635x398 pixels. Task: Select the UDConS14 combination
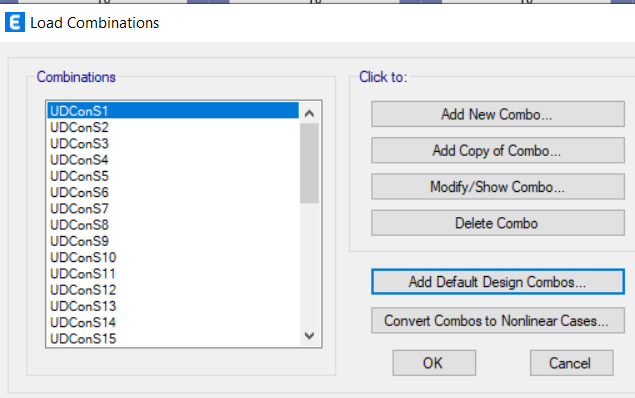point(173,322)
